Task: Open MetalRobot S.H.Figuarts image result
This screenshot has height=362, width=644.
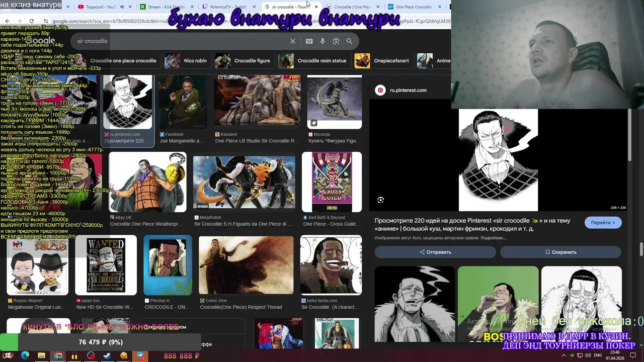Action: [244, 182]
